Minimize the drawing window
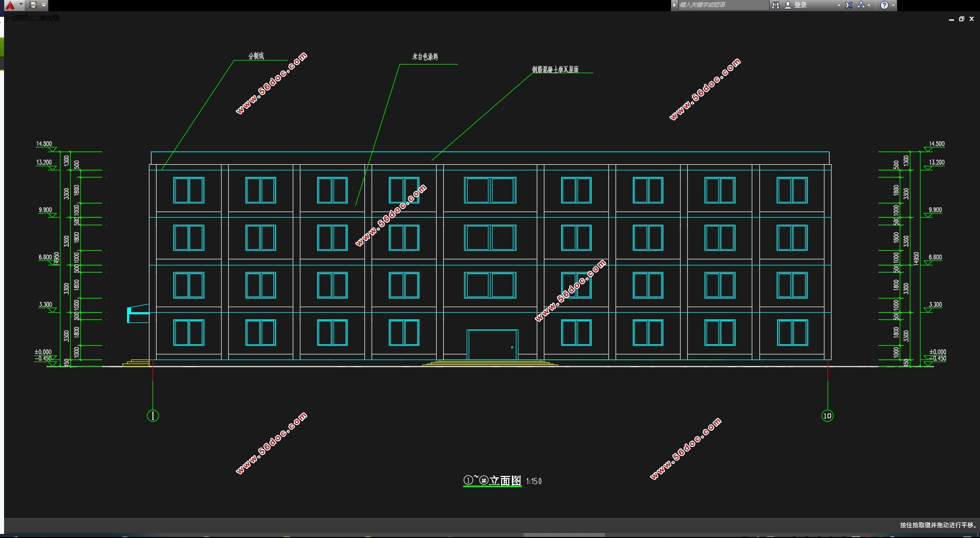 pos(951,19)
